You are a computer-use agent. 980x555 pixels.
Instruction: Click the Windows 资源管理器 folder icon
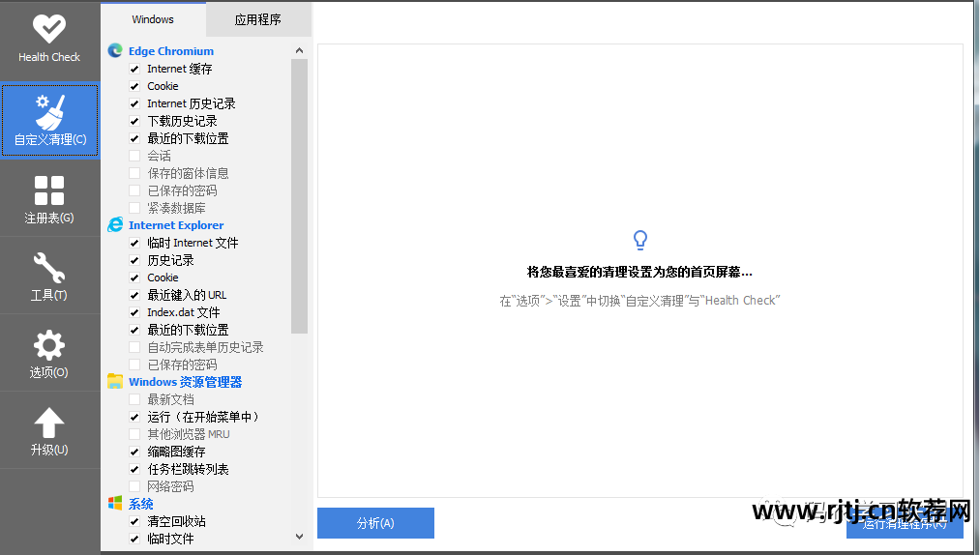coord(115,381)
